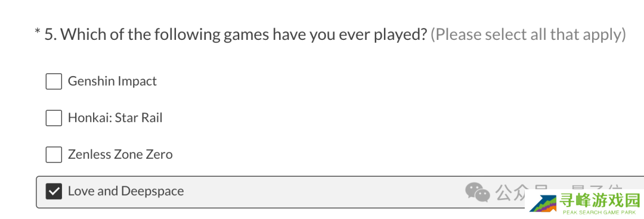Tick the Honkai: Star Rail checkbox
The height and width of the screenshot is (219, 644).
(54, 118)
